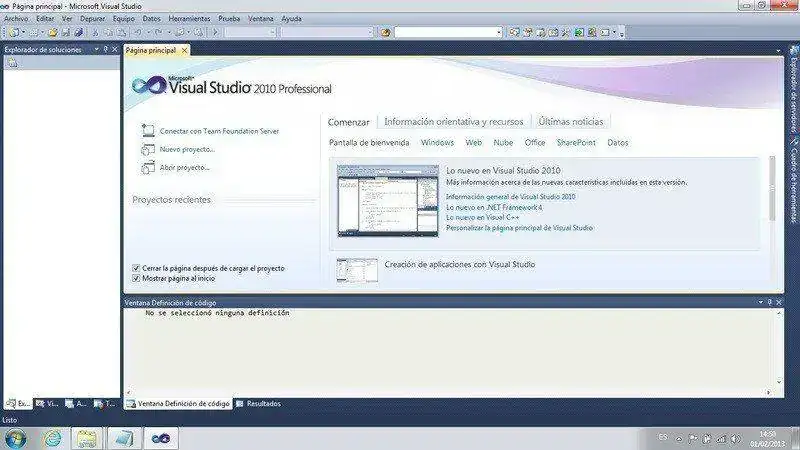Viewport: 800px width, 450px height.
Task: Click the Lo nuevo en Visual Studio thumbnail
Action: pyautogui.click(x=388, y=201)
